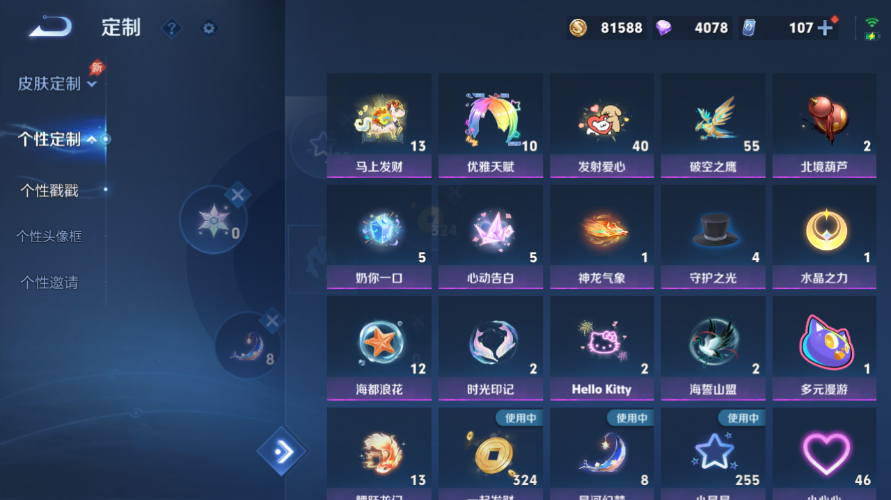This screenshot has height=500, width=891.
Task: Go back using the return arrow icon
Action: point(51,27)
